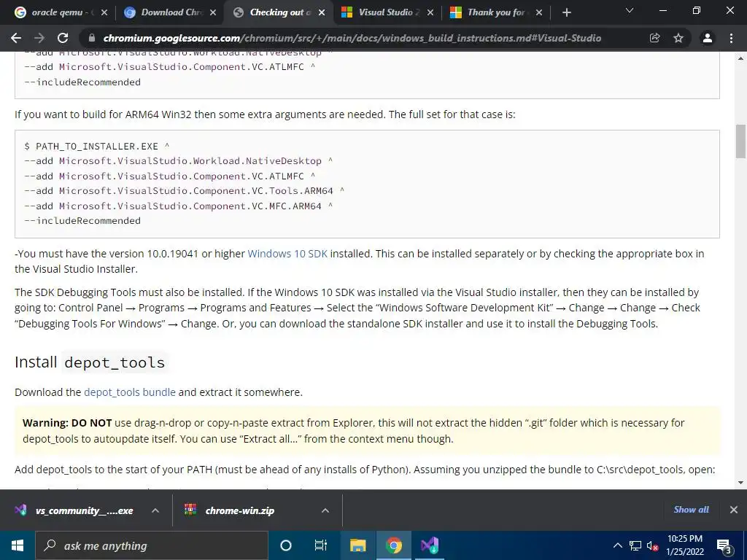The width and height of the screenshot is (747, 560).
Task: Close the Thank you for tab
Action: pyautogui.click(x=539, y=12)
